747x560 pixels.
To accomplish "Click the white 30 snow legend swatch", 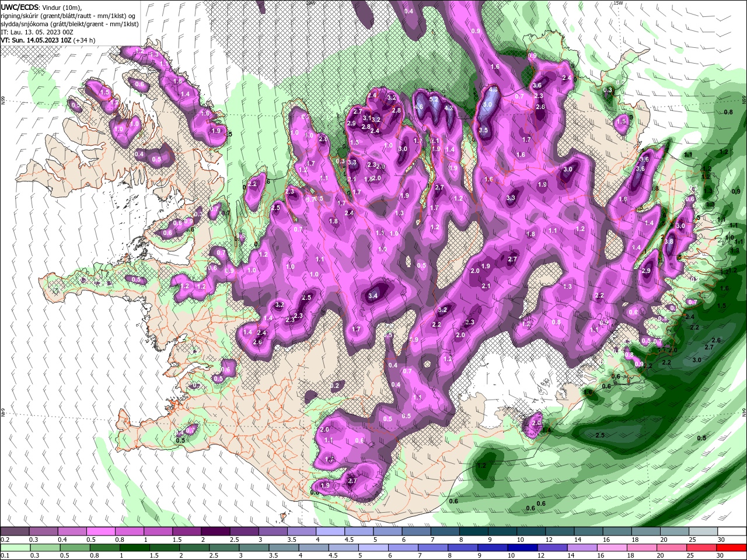I will [732, 531].
